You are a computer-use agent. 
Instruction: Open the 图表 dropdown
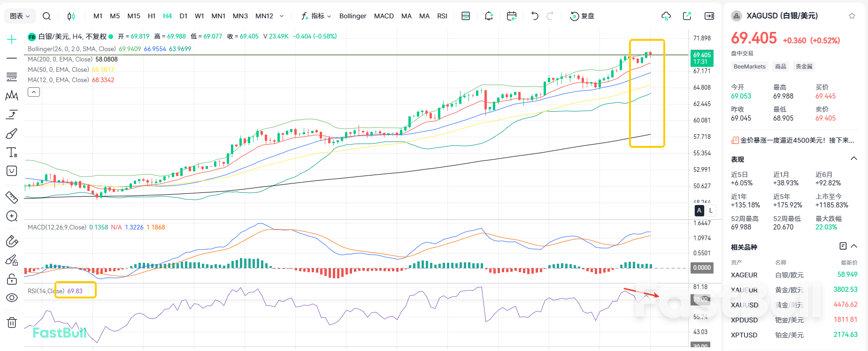click(20, 16)
